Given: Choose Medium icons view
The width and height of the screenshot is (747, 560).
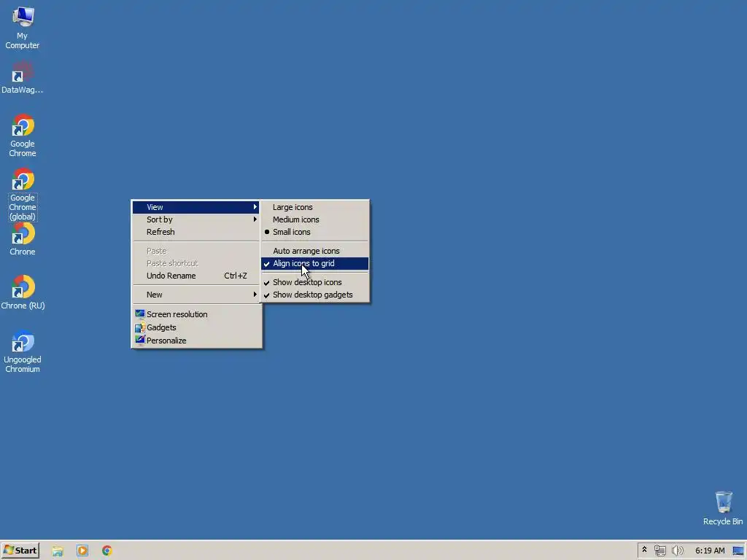Looking at the screenshot, I should pos(315,219).
